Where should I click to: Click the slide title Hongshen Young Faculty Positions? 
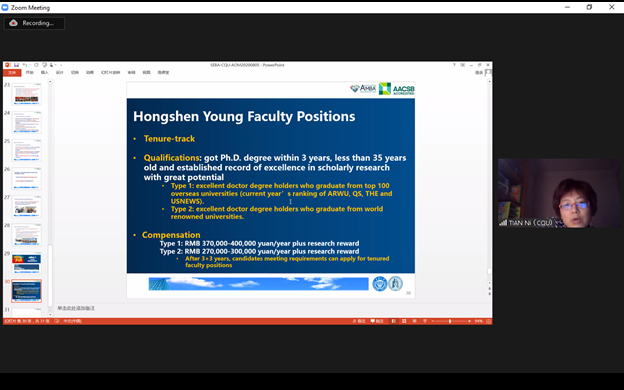pos(244,116)
